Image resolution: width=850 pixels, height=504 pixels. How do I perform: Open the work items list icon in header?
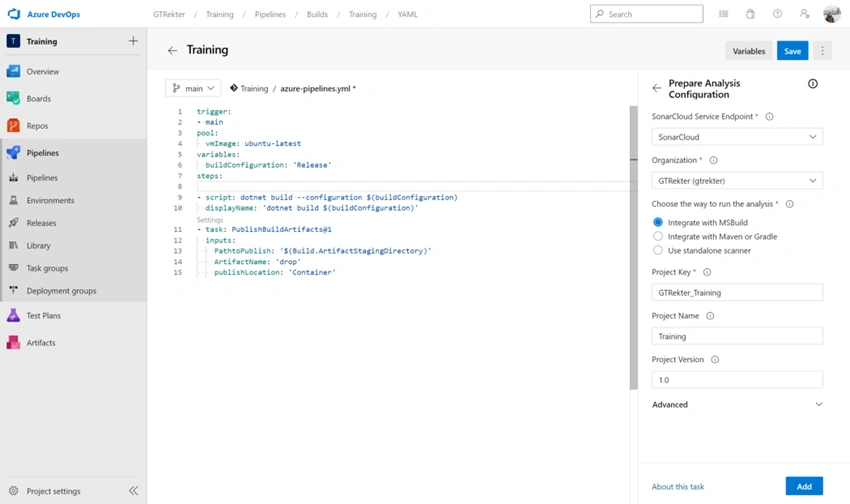pyautogui.click(x=723, y=14)
